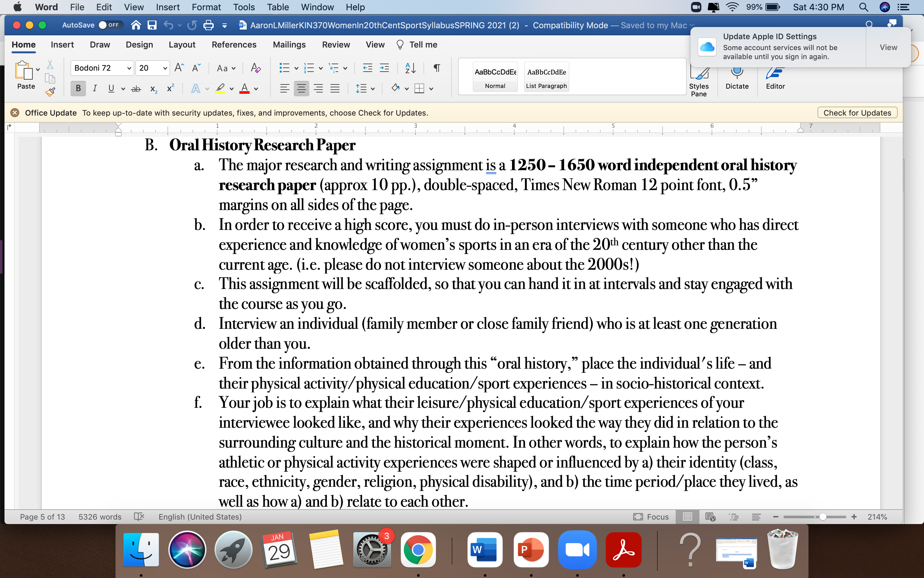The image size is (924, 578).
Task: Expand the multilevel list options arrow
Action: (x=345, y=68)
